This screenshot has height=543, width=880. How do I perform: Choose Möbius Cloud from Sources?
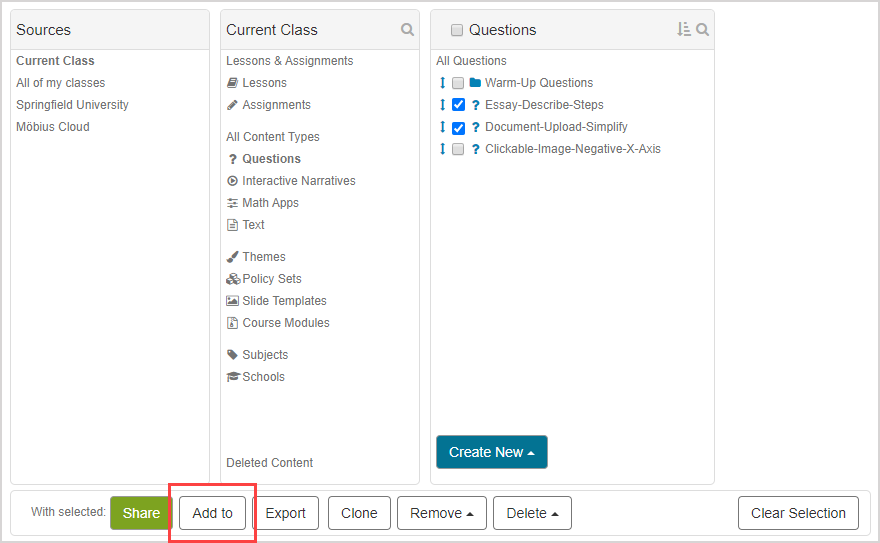pos(53,127)
